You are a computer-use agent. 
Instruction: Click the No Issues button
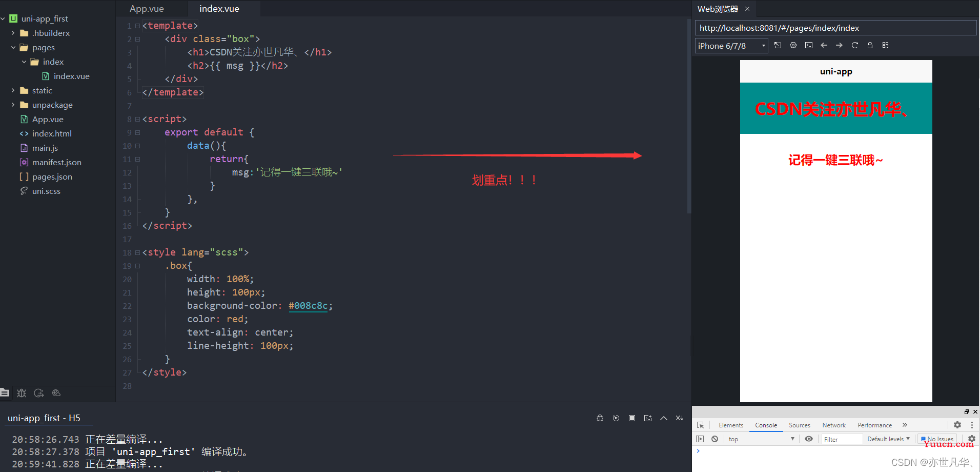coord(937,439)
